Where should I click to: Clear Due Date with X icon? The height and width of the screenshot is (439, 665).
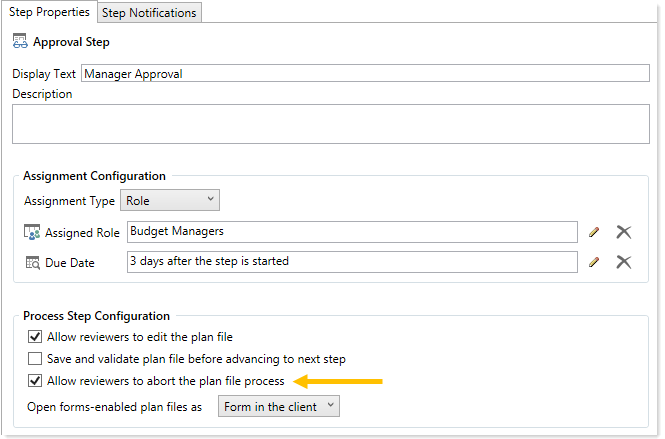point(624,262)
